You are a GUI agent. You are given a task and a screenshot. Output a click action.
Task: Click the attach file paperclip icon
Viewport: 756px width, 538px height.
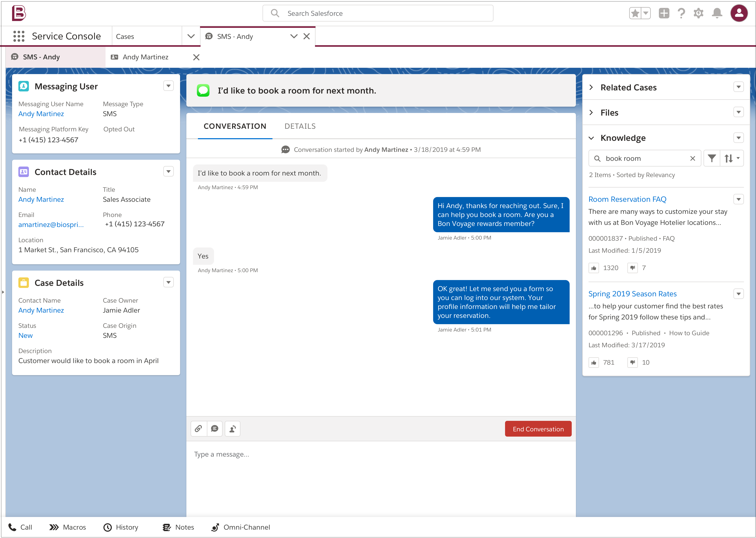(199, 428)
